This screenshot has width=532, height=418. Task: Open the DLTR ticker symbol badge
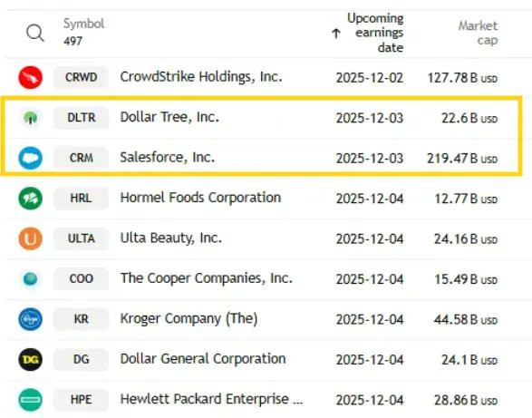pyautogui.click(x=81, y=118)
